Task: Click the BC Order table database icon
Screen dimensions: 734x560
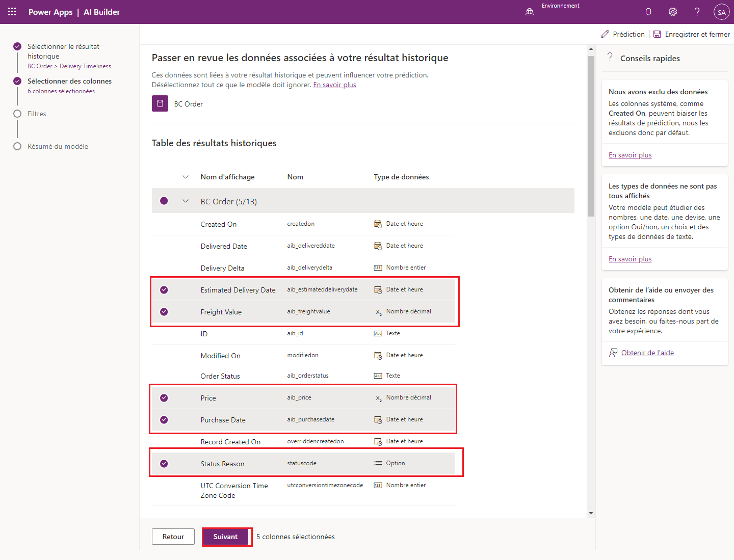Action: [x=160, y=103]
